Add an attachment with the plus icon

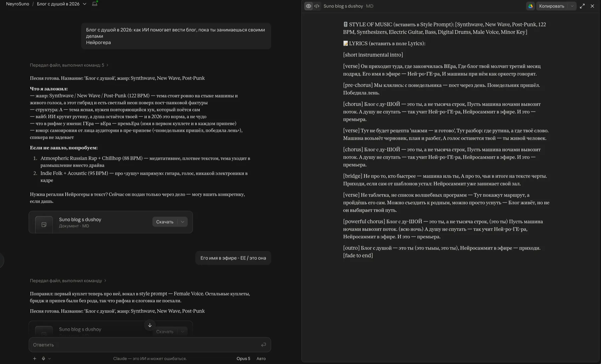tap(34, 358)
